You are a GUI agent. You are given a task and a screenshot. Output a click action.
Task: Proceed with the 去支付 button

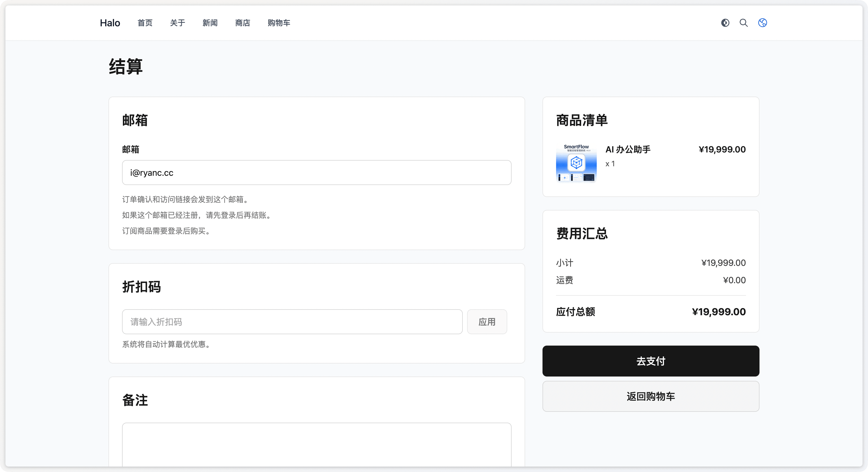[651, 361]
